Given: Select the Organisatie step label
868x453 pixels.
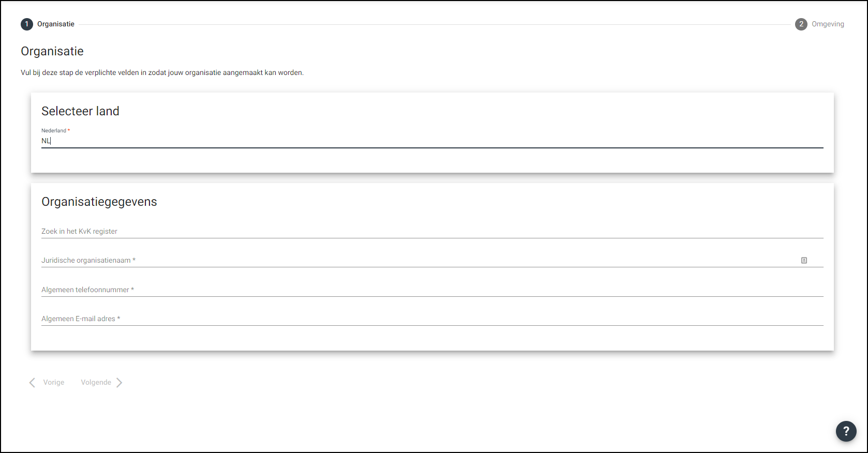Looking at the screenshot, I should click(x=56, y=24).
